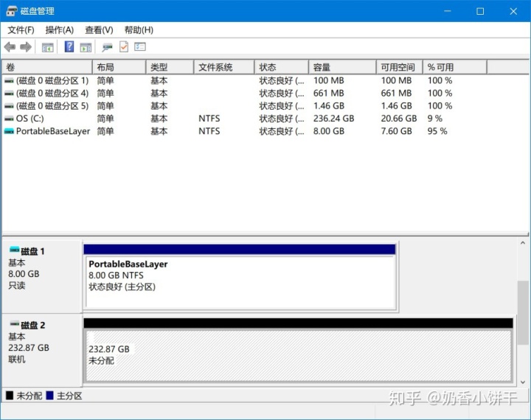Select the 232.87 GB unallocated space block

(x=298, y=350)
